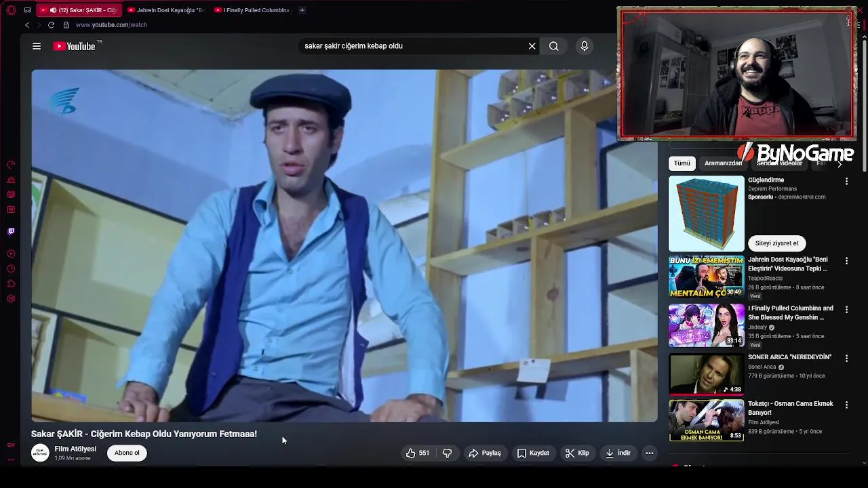The image size is (868, 488).
Task: Open the Opera GX main menu logo
Action: (x=11, y=10)
